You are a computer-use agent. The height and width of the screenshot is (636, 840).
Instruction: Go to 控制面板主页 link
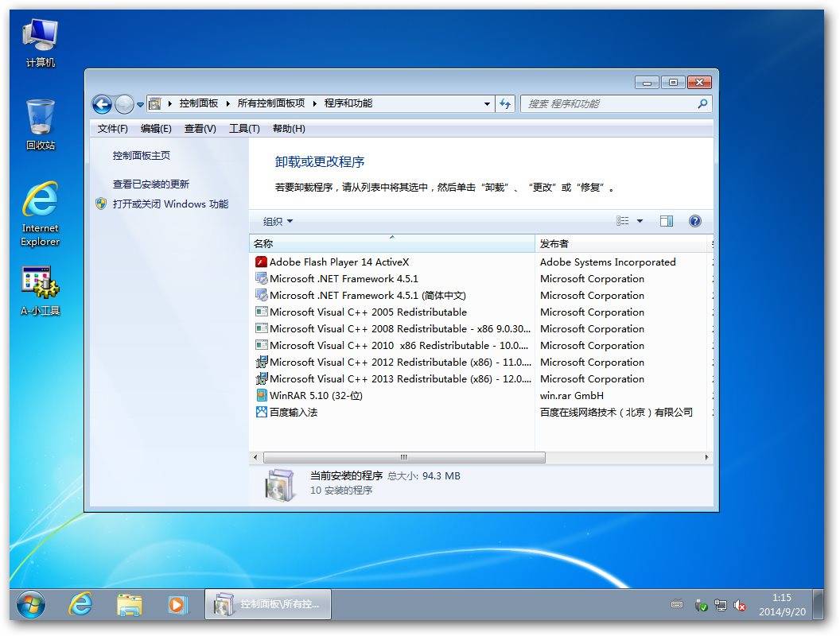tap(142, 156)
